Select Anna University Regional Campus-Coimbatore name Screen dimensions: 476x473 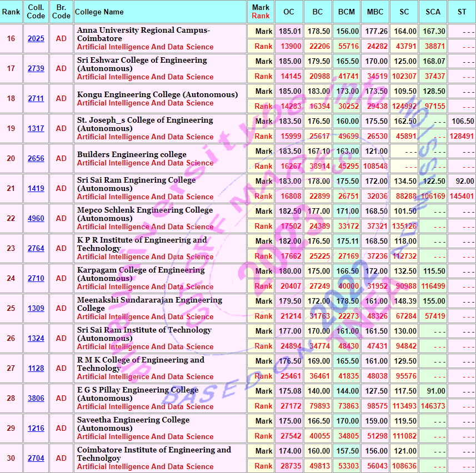pos(143,34)
